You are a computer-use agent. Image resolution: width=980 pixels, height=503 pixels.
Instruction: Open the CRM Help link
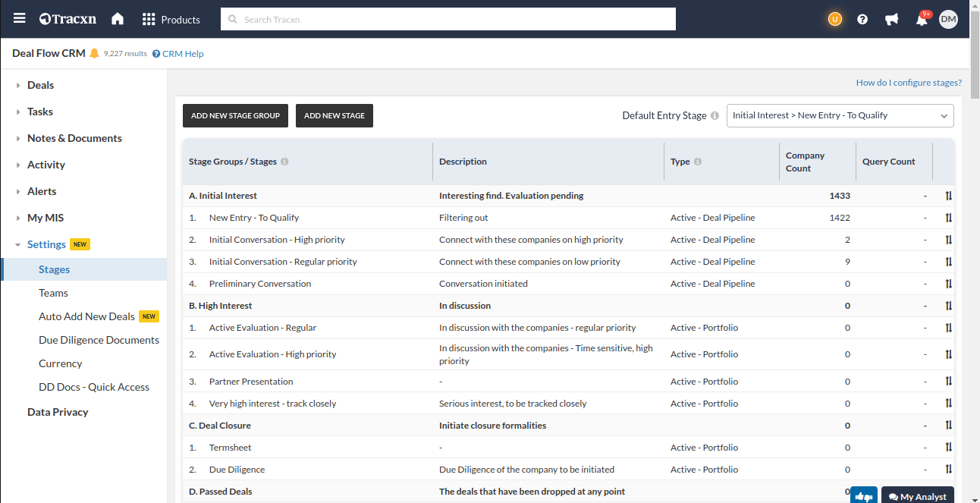182,54
